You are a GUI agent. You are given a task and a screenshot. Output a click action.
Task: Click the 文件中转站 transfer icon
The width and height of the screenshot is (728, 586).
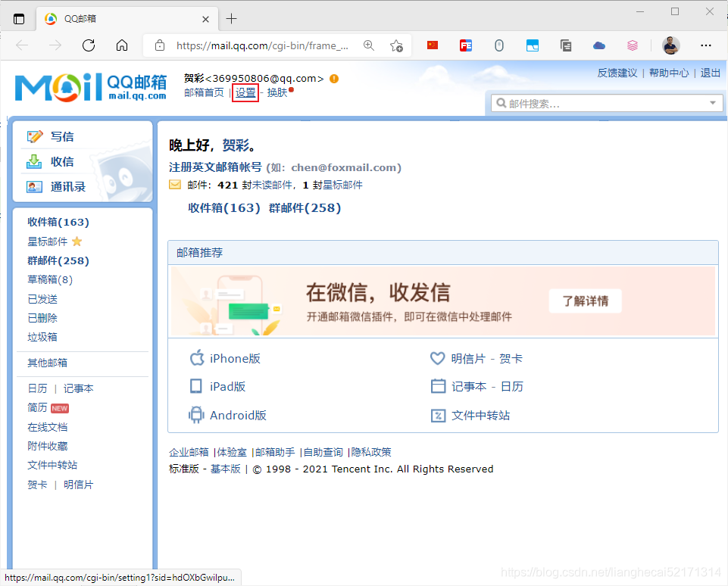tap(438, 415)
